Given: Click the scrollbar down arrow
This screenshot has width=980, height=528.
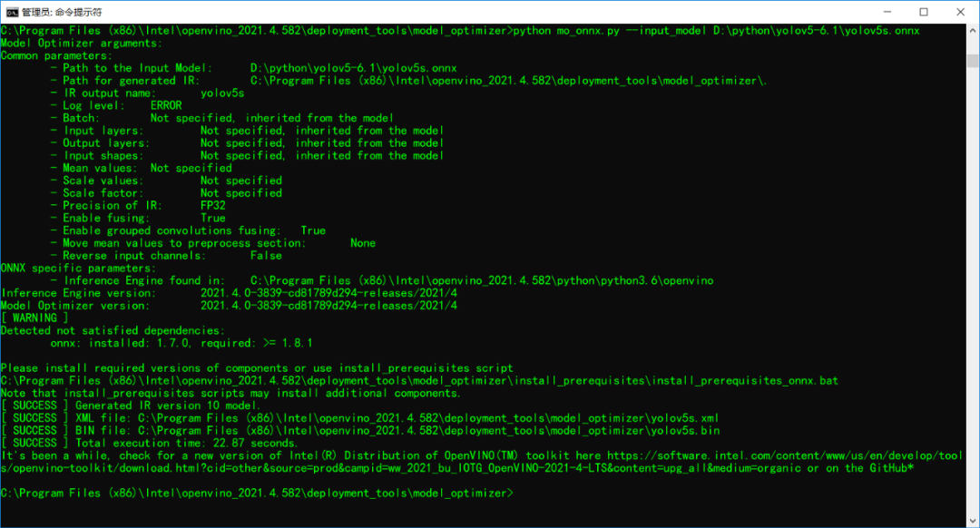Looking at the screenshot, I should (x=973, y=521).
